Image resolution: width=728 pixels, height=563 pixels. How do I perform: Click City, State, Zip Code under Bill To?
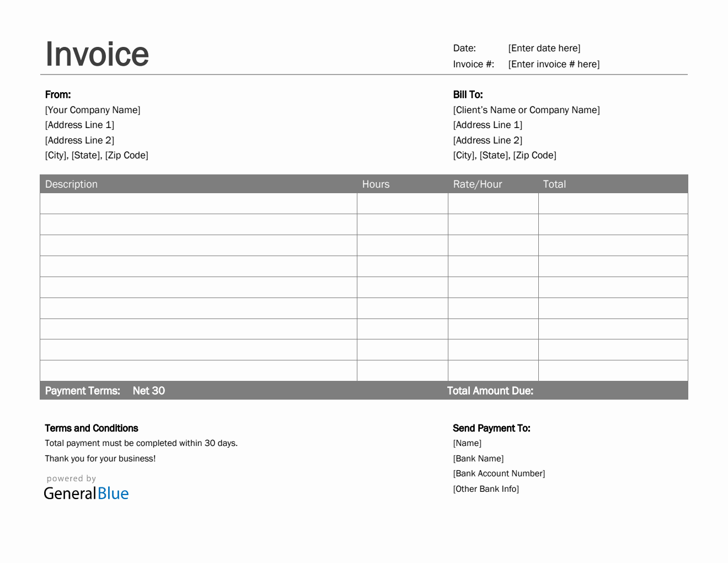(x=505, y=156)
